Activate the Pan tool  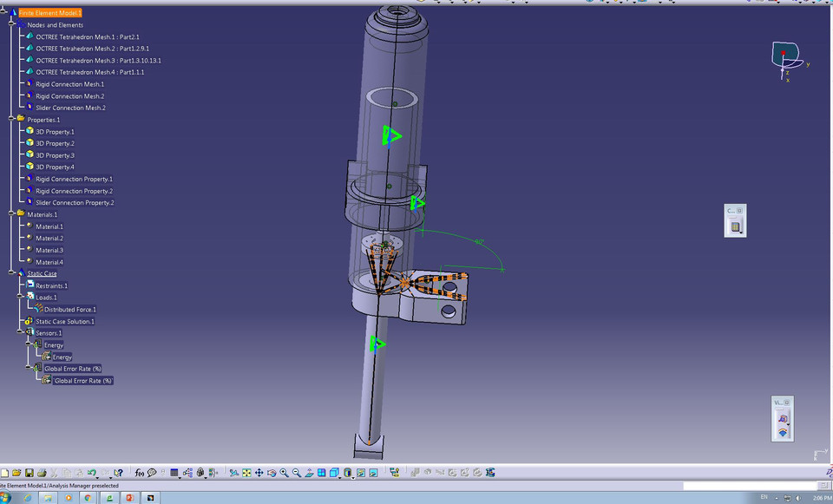[x=258, y=472]
